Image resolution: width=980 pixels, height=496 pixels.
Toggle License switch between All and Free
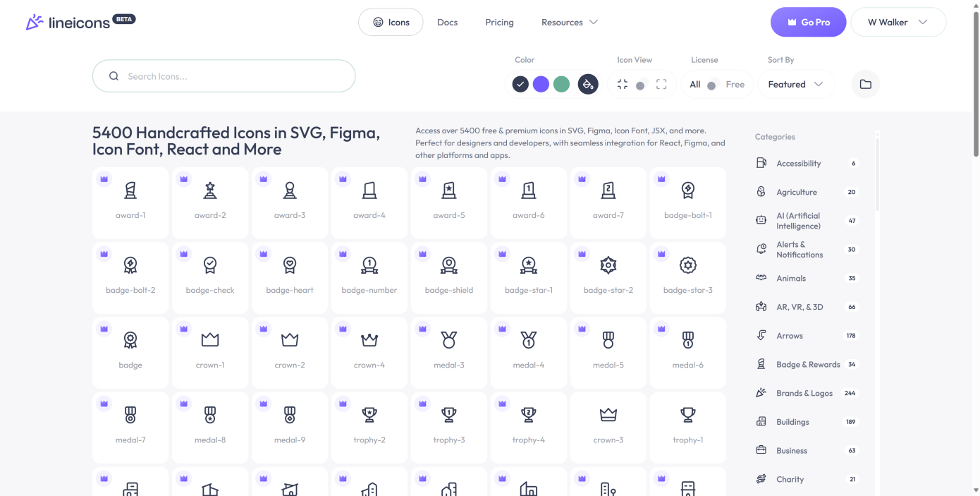[711, 85]
